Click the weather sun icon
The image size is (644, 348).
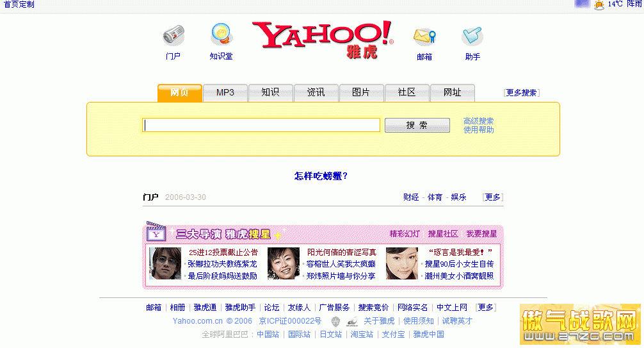[599, 5]
